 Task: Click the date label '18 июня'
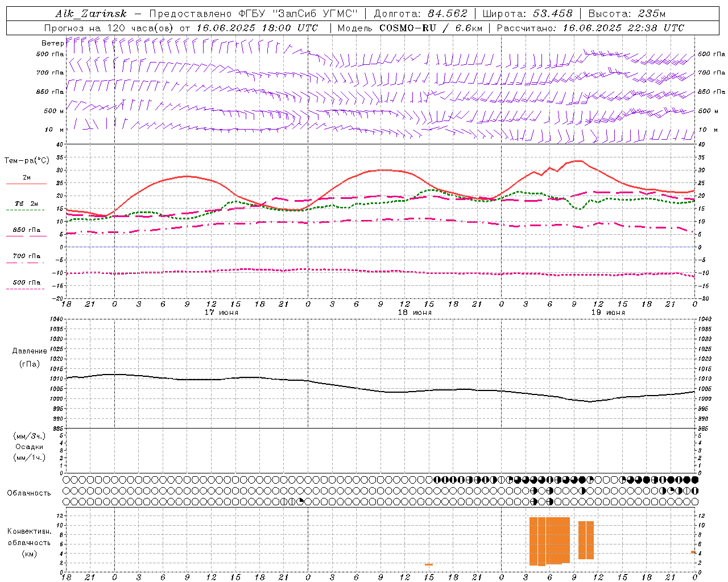[x=415, y=313]
